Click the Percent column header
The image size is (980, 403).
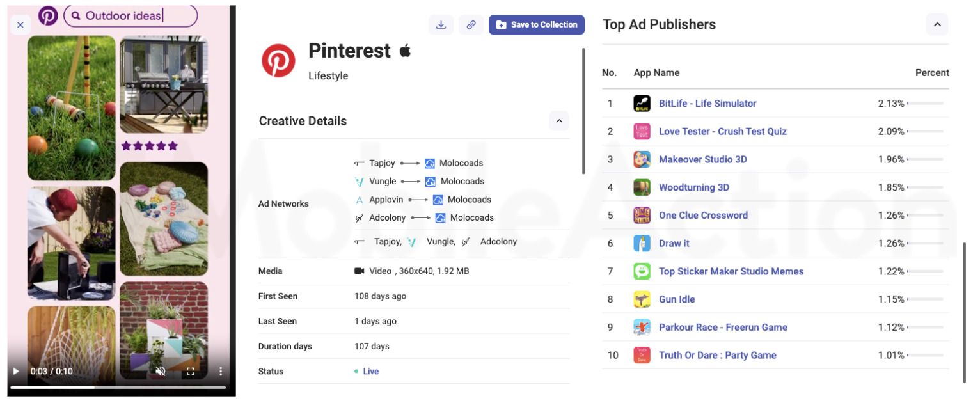(x=932, y=73)
